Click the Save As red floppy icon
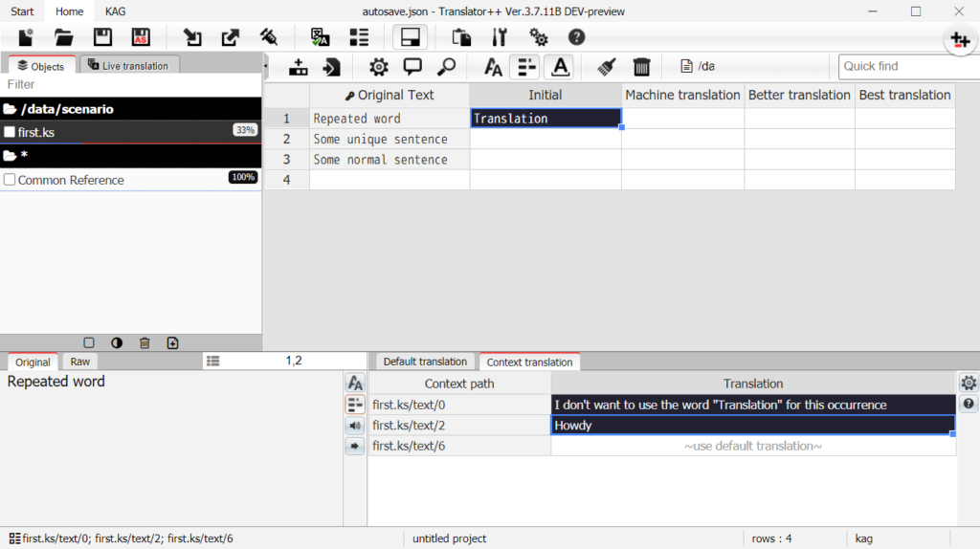Screen dimensions: 980x549 (141, 37)
